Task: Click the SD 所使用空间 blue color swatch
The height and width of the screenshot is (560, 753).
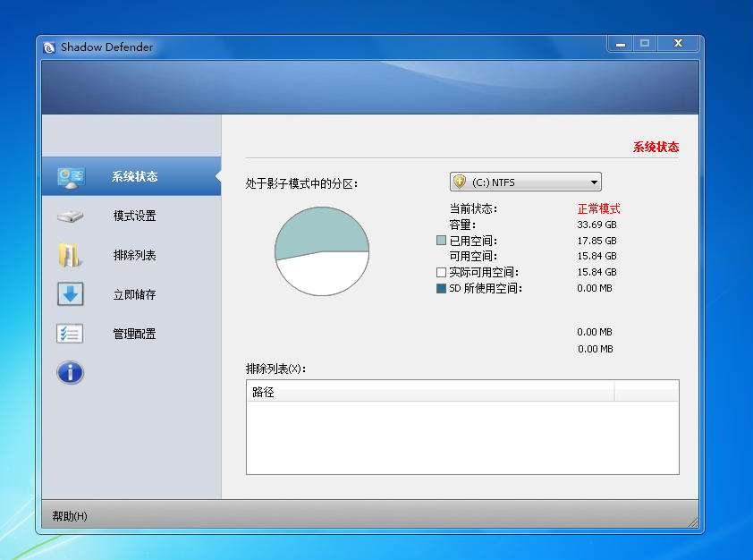Action: click(441, 288)
